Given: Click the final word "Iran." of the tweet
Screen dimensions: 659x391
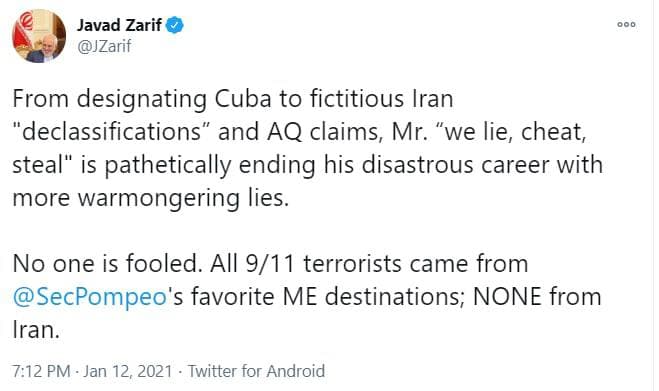Looking at the screenshot, I should click(36, 329).
